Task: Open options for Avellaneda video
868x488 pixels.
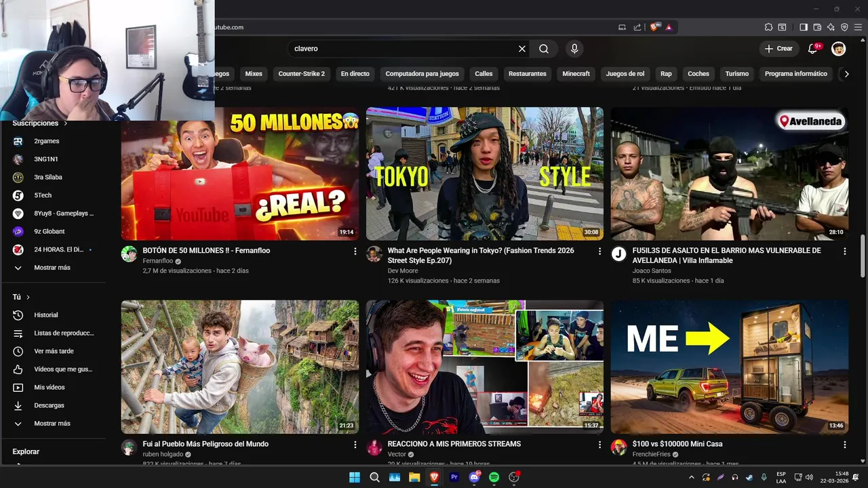Action: pyautogui.click(x=844, y=251)
